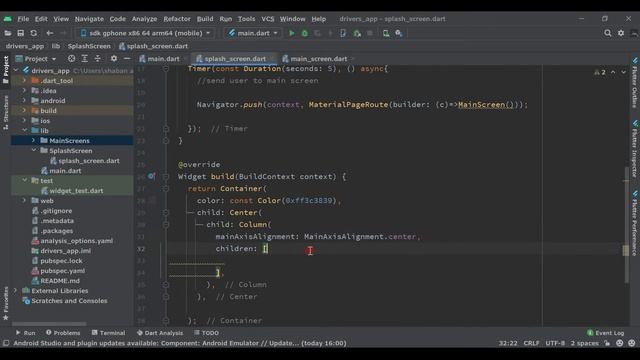
Task: Open the Terminal tool window
Action: click(x=108, y=333)
